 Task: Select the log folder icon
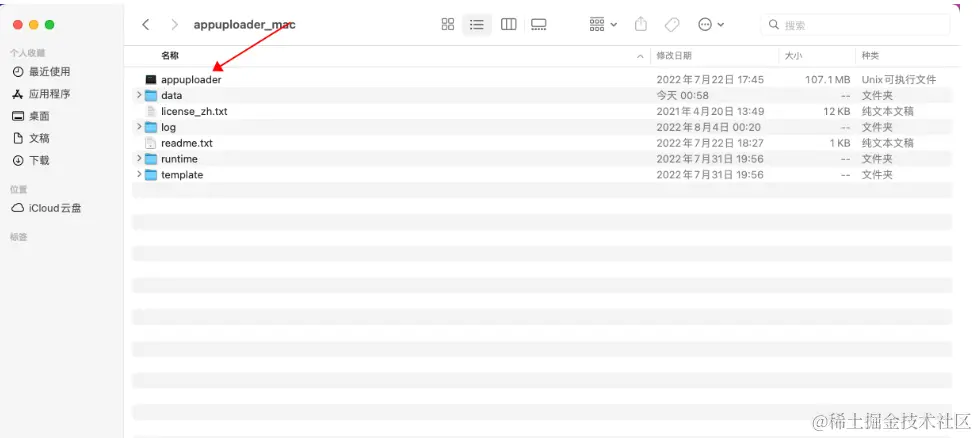(x=150, y=127)
